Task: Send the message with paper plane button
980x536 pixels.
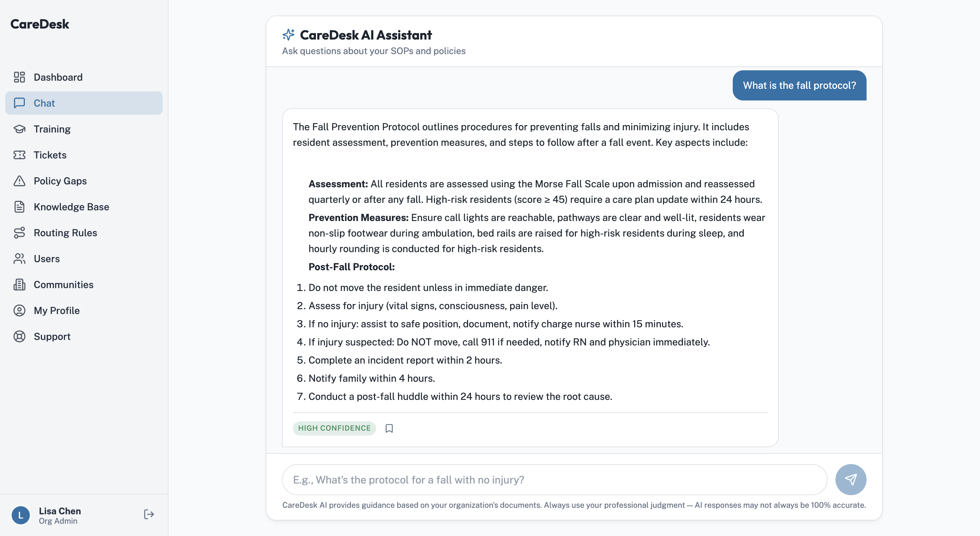Action: [850, 479]
